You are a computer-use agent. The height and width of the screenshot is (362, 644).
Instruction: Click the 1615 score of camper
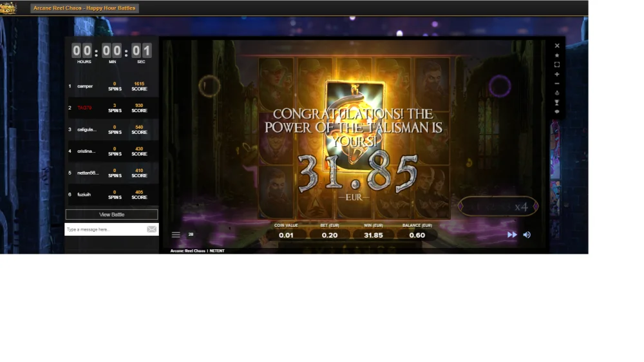[x=139, y=84]
